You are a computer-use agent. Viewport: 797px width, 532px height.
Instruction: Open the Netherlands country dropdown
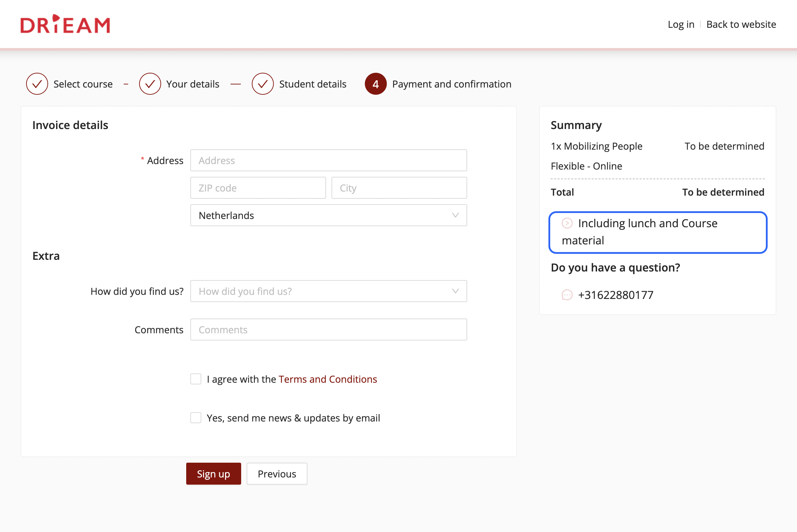click(x=329, y=215)
